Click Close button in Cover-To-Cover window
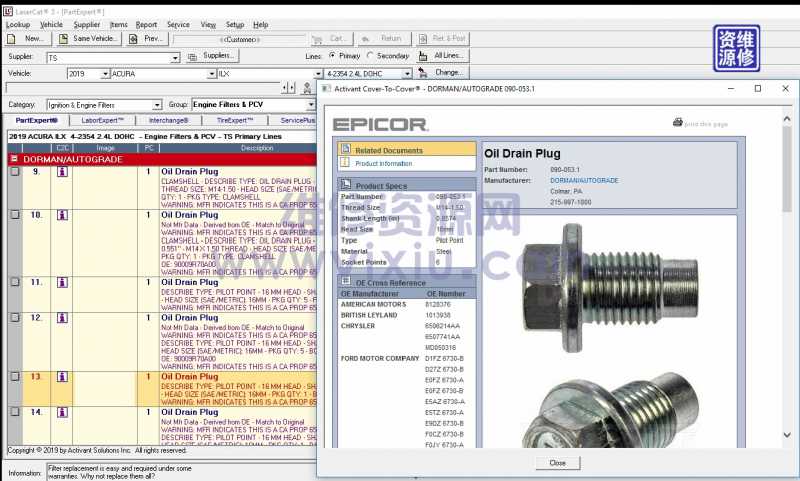800x481 pixels. click(x=558, y=463)
